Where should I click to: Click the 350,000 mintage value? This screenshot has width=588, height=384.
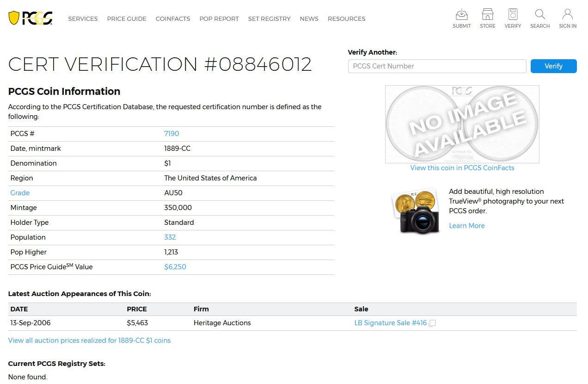click(x=178, y=208)
